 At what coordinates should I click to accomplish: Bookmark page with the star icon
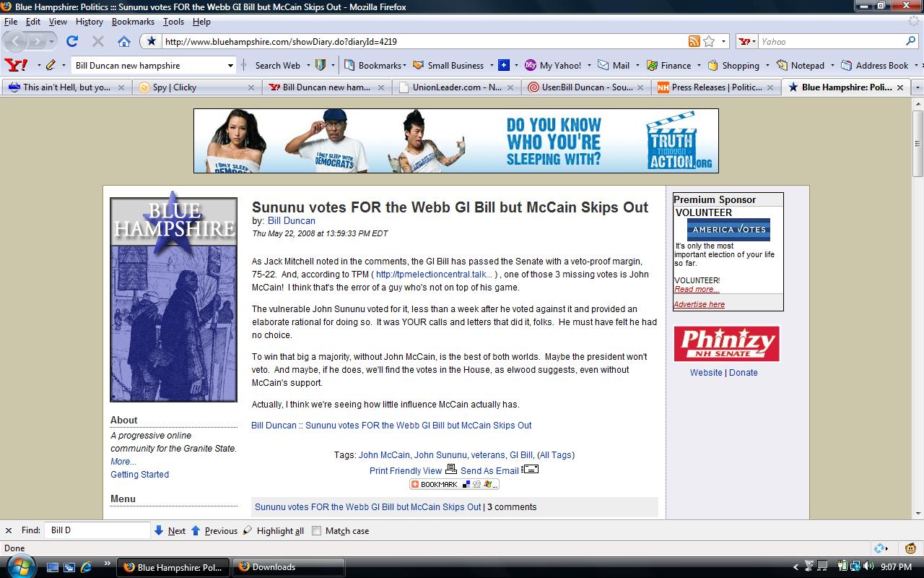[x=709, y=41]
